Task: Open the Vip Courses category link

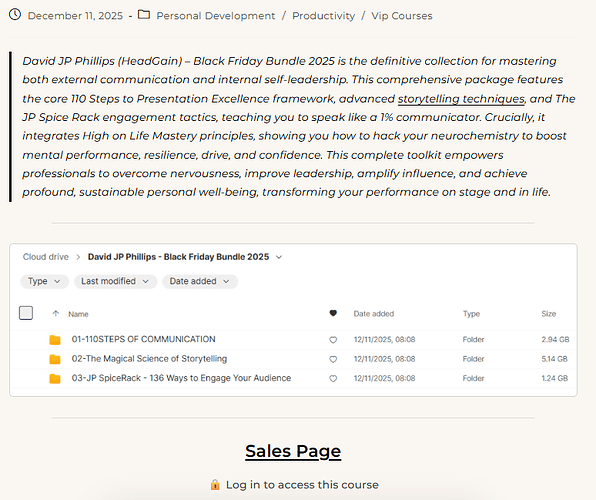Action: [402, 16]
